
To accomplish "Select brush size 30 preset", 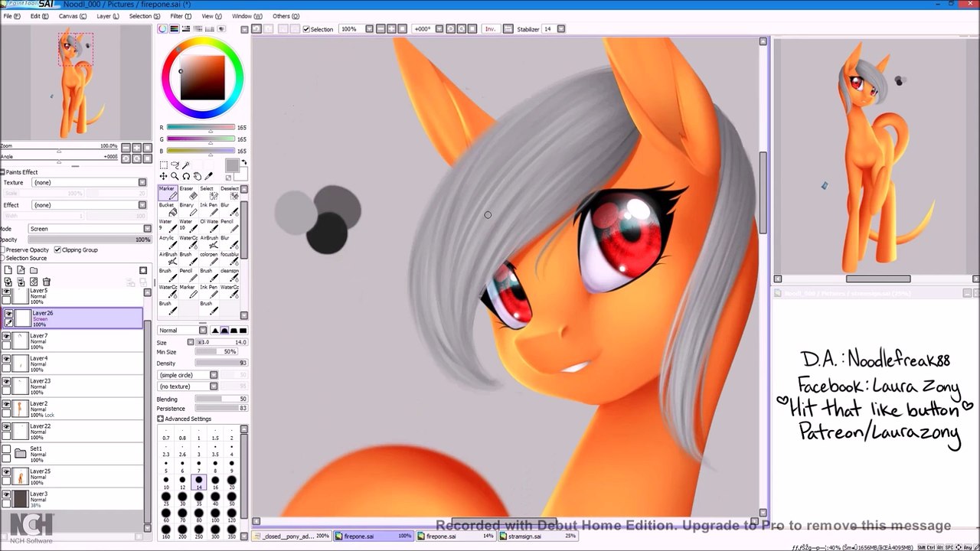I will [x=182, y=500].
